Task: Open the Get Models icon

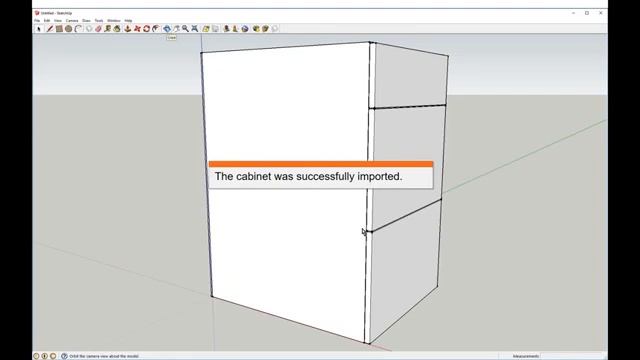Action: 256,29
